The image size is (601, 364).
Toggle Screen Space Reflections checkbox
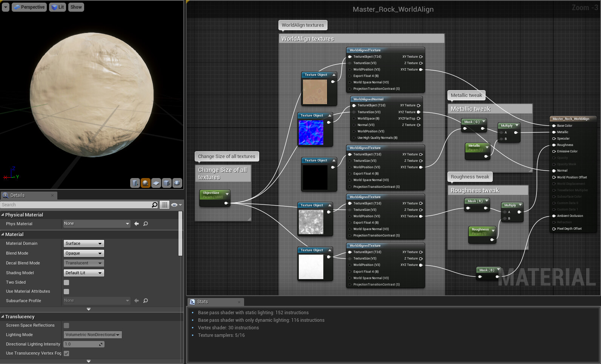click(66, 326)
